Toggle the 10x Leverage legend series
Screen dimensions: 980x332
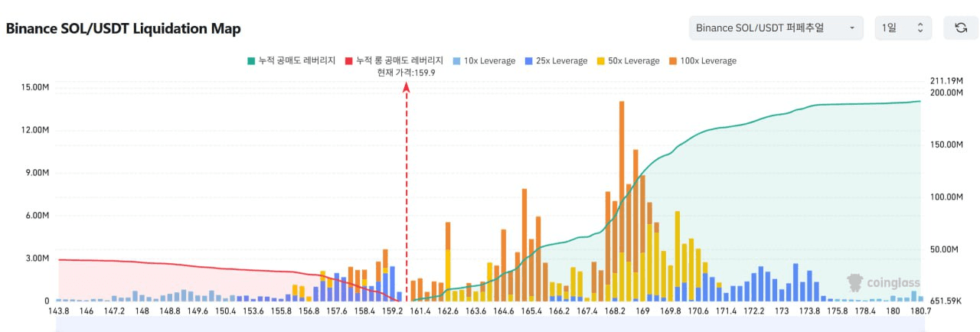pos(484,60)
